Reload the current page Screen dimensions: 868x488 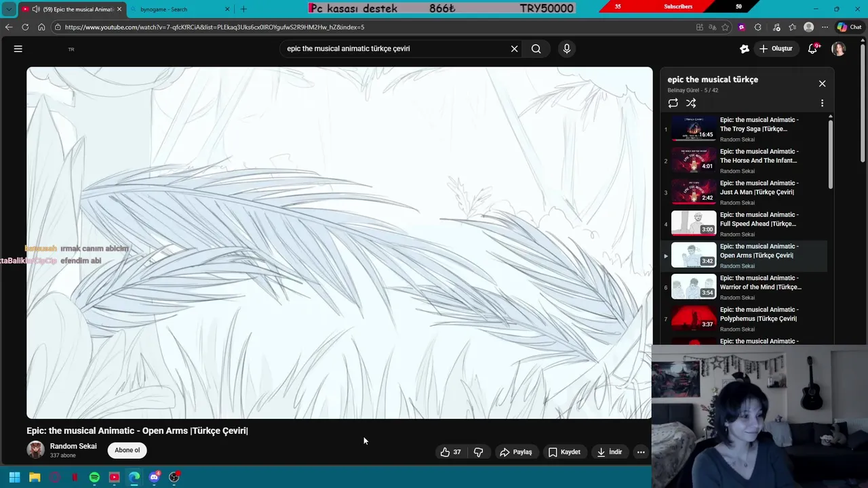25,27
